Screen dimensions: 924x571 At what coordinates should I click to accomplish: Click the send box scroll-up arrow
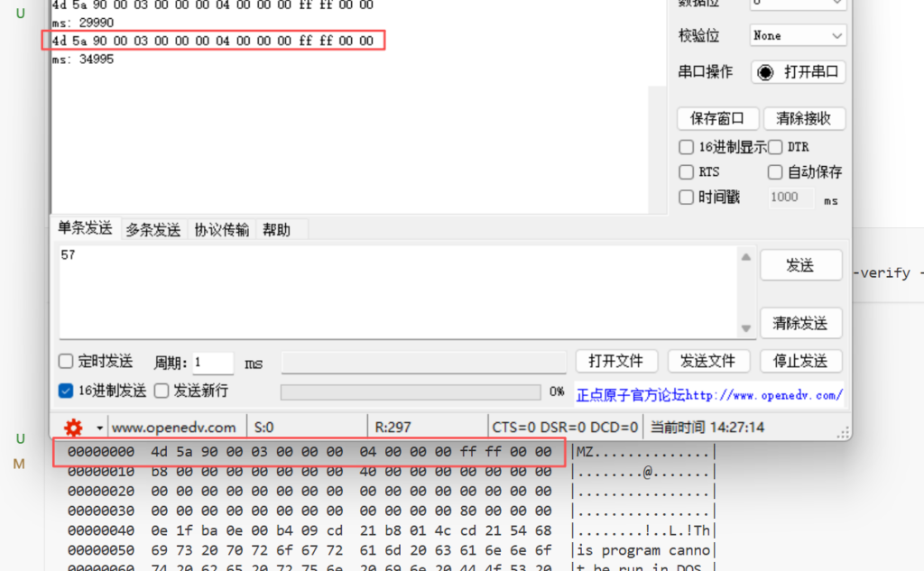click(x=745, y=258)
